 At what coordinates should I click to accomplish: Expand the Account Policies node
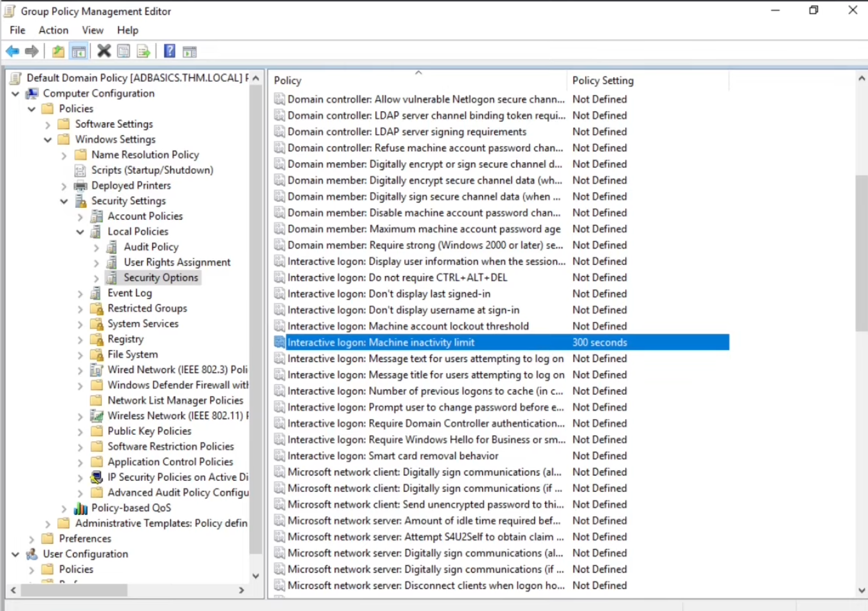(80, 217)
